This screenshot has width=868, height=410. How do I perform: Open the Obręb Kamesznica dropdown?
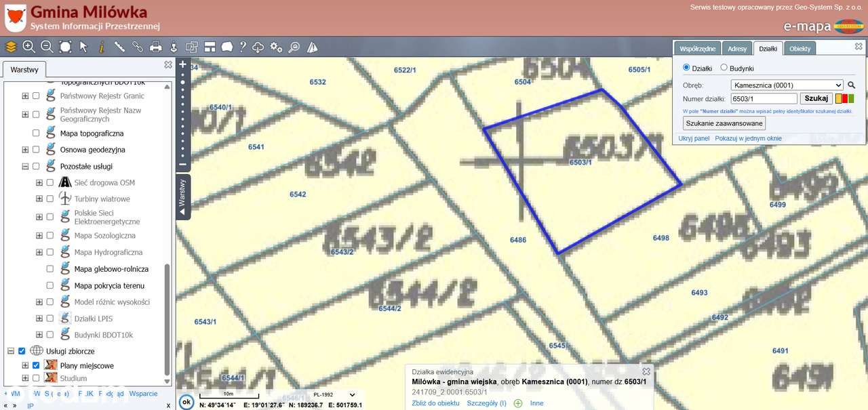(787, 85)
